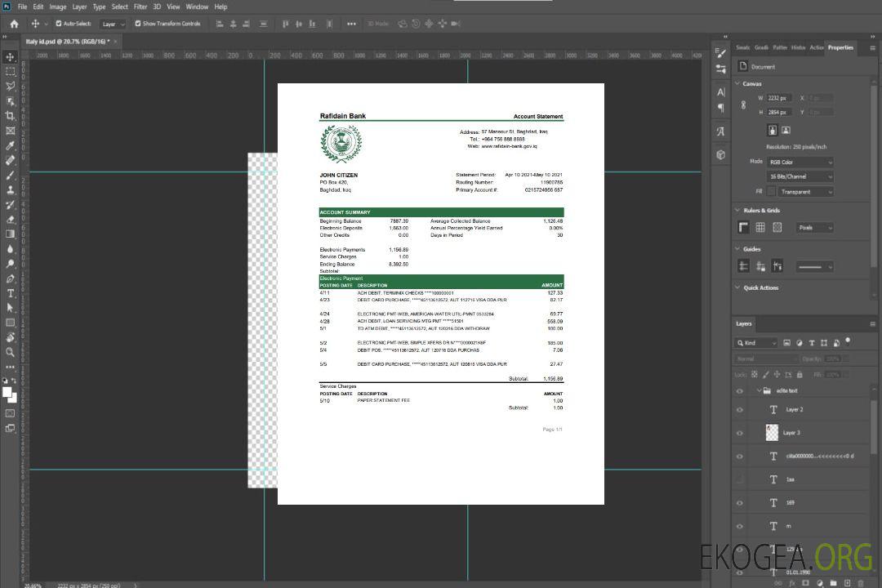Image resolution: width=882 pixels, height=588 pixels.
Task: Select the Rectangle shape tool
Action: [x=10, y=323]
